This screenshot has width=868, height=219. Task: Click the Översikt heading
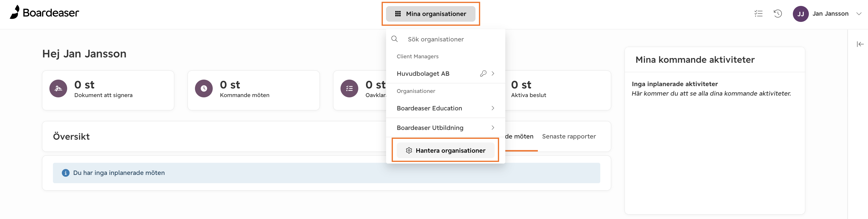[71, 136]
